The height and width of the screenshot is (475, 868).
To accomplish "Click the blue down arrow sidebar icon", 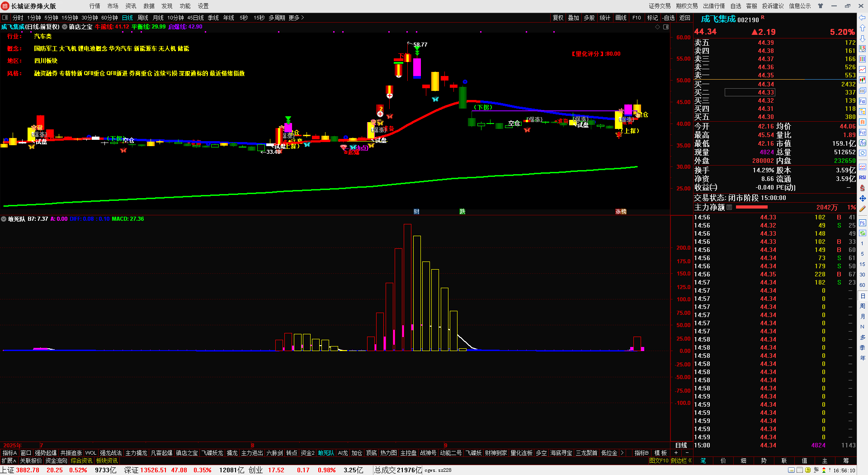I will (x=863, y=38).
